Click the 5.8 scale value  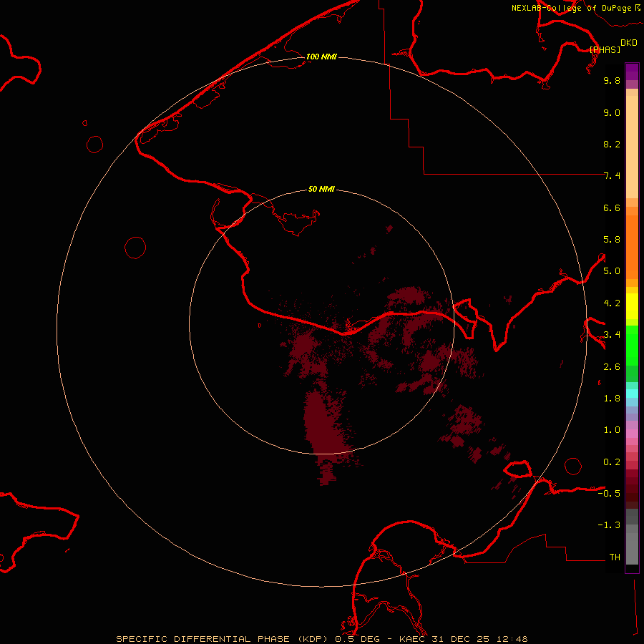[612, 240]
